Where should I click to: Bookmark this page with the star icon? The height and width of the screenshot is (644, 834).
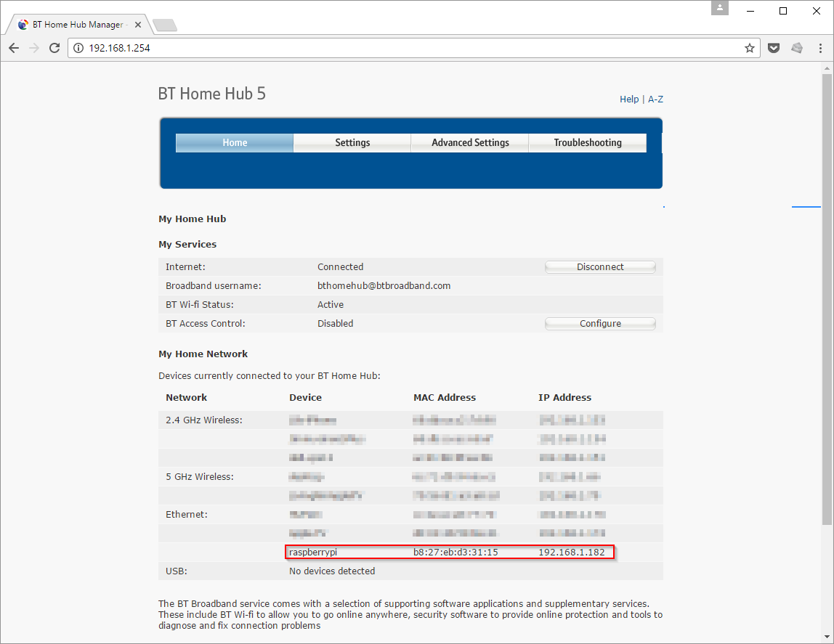tap(750, 49)
